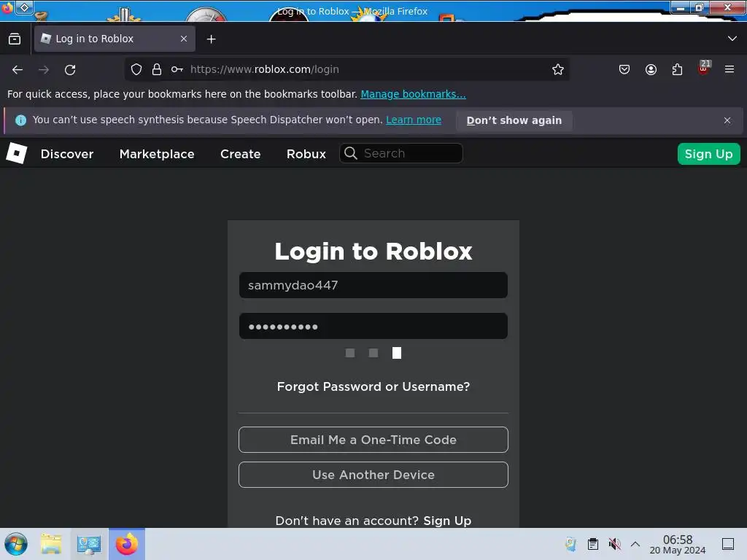Click Don't show again button
Image resolution: width=747 pixels, height=560 pixels.
tap(514, 120)
